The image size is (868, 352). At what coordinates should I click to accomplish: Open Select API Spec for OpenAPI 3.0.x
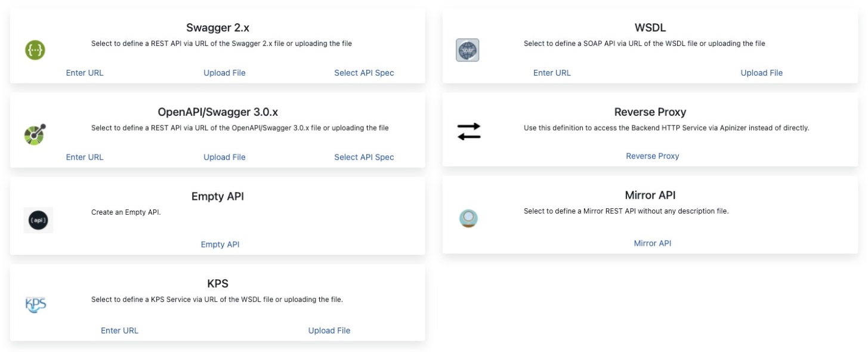(x=365, y=157)
